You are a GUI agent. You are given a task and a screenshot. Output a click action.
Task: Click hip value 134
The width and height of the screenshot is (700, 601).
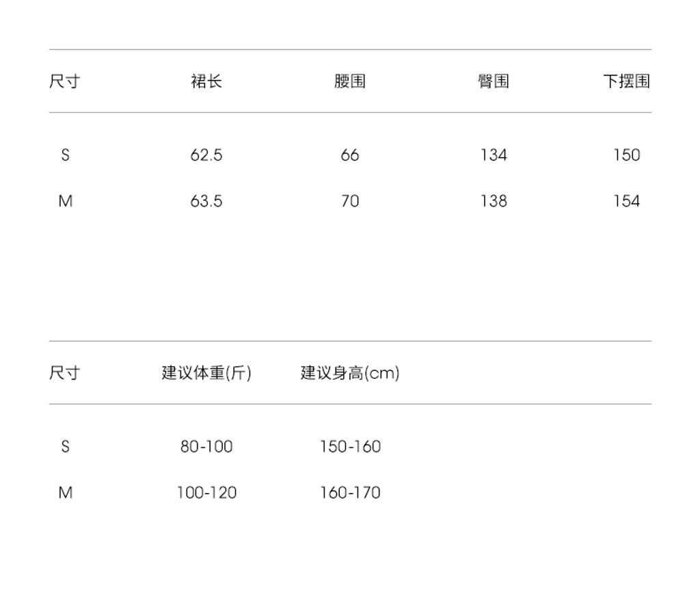[494, 155]
